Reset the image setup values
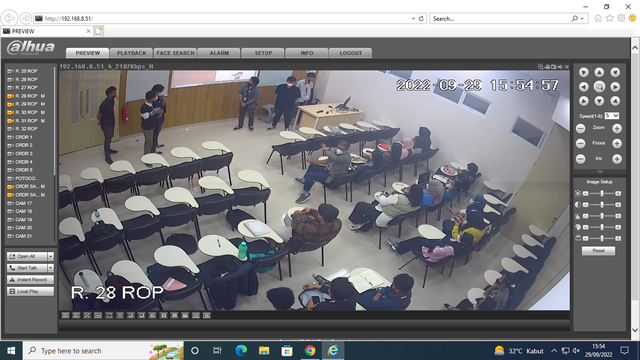 [x=598, y=251]
